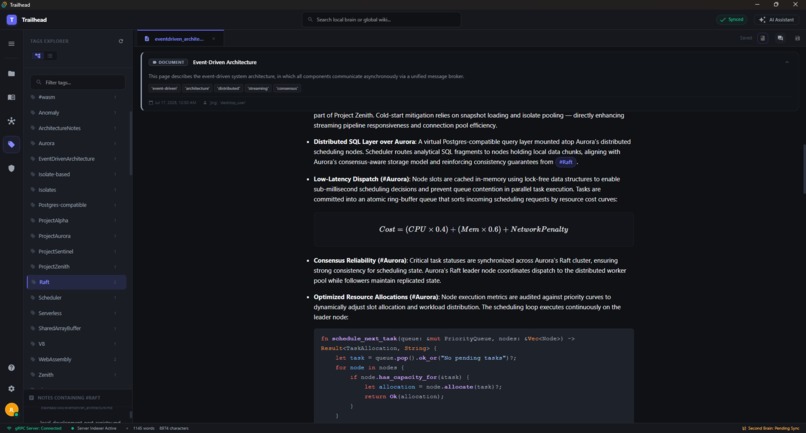This screenshot has height=433, width=806.
Task: Select the highlighted Raft tag
Action: point(76,282)
